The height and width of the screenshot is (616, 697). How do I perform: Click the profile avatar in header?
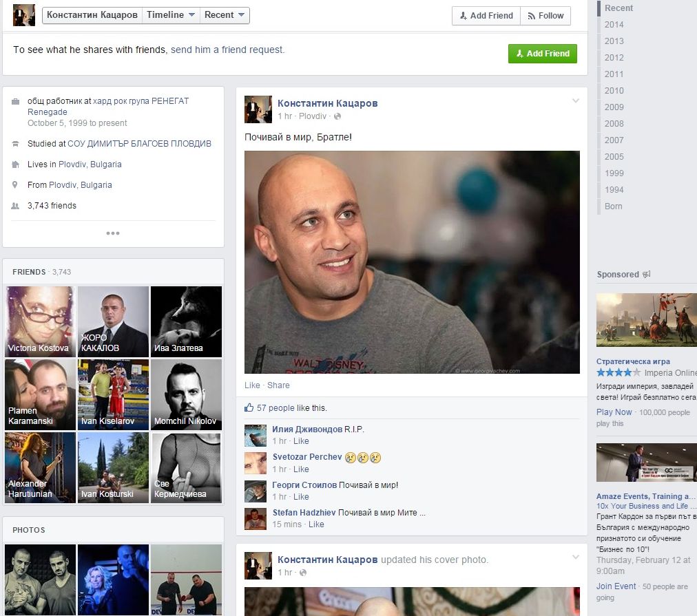[24, 15]
